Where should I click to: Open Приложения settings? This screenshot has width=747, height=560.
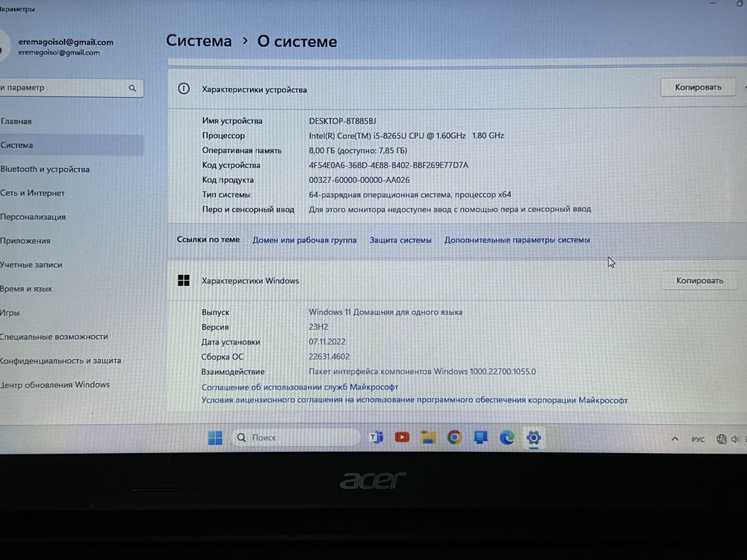25,240
